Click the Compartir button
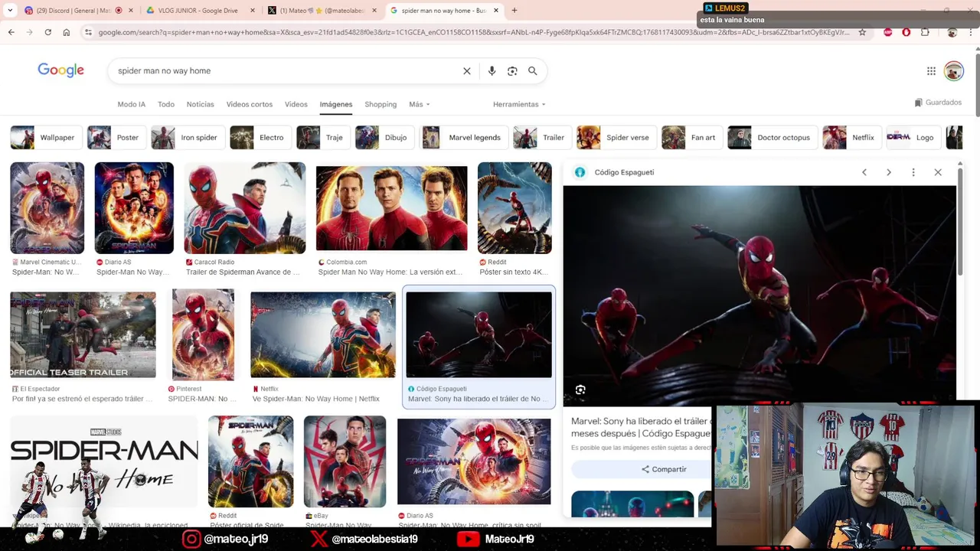This screenshot has width=980, height=551. click(x=664, y=469)
